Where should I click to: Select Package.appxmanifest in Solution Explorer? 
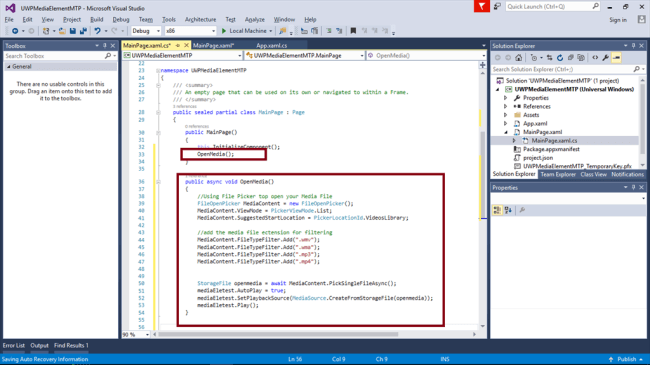pos(551,149)
